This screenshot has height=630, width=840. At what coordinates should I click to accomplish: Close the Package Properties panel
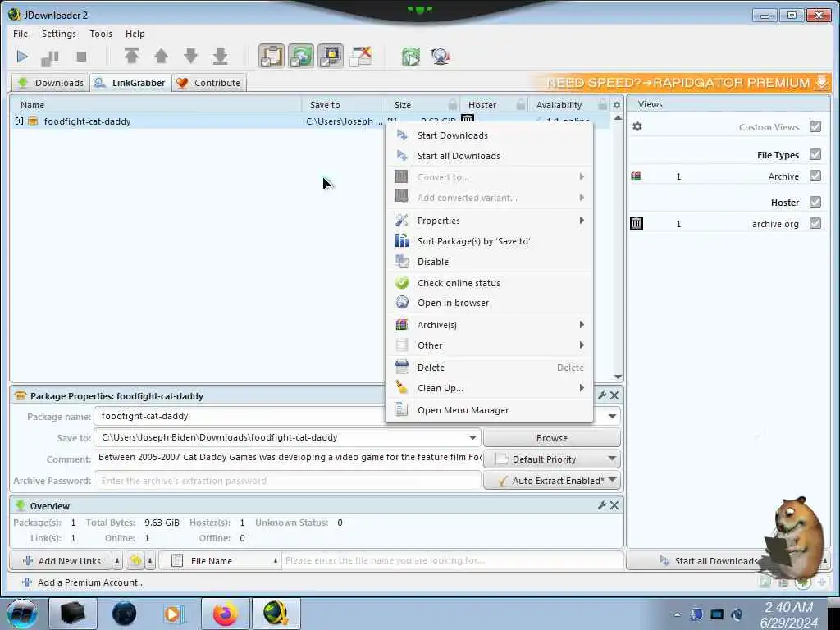coord(614,395)
